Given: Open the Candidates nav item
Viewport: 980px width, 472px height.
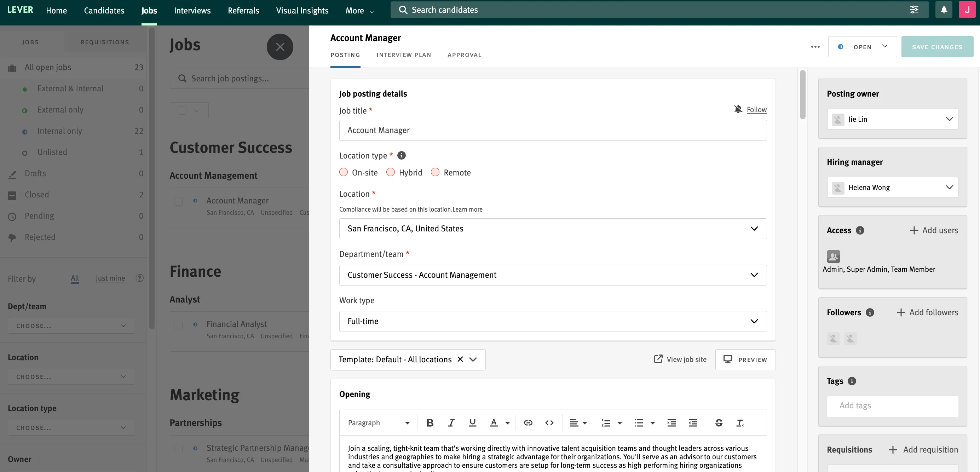Looking at the screenshot, I should click(x=104, y=11).
